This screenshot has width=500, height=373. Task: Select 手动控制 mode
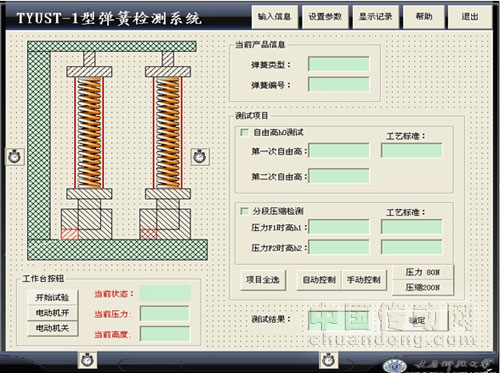[364, 280]
